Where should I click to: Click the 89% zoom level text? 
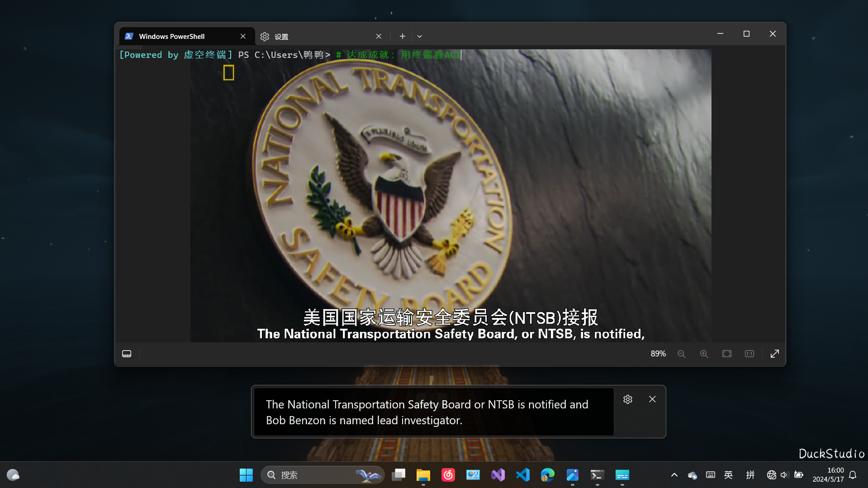tap(658, 354)
